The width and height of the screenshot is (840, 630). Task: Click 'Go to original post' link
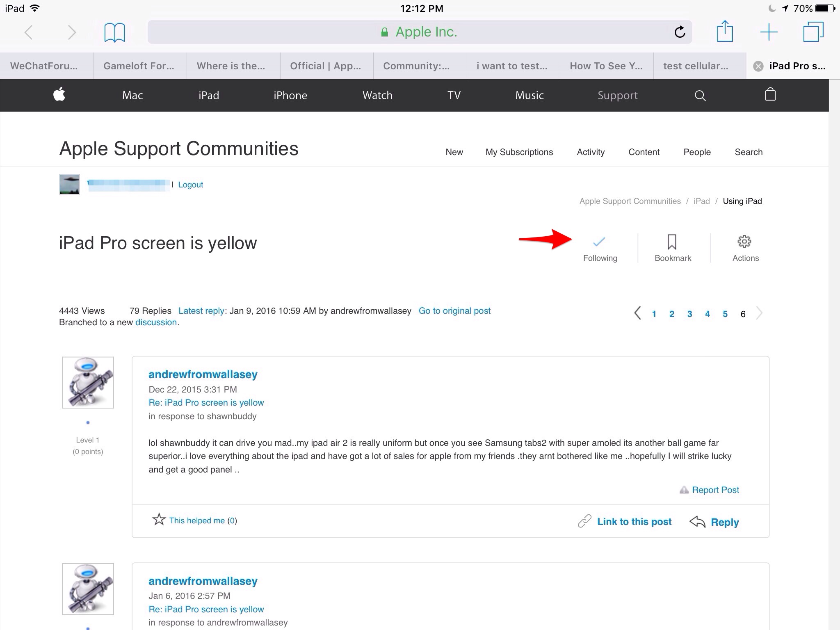tap(454, 311)
